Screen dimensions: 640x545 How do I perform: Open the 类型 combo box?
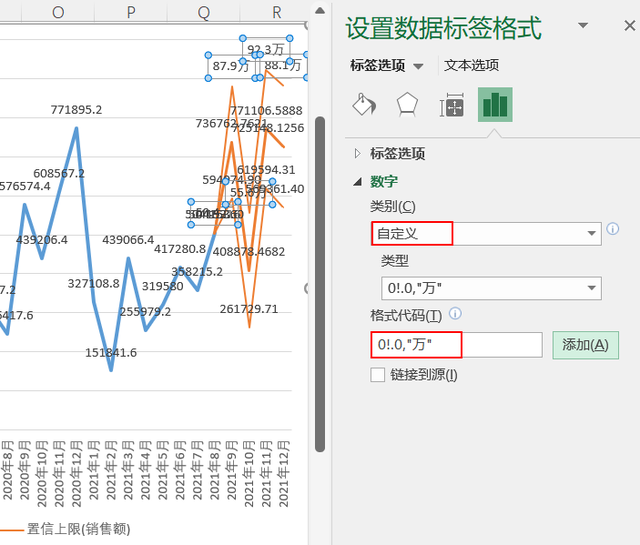click(491, 288)
